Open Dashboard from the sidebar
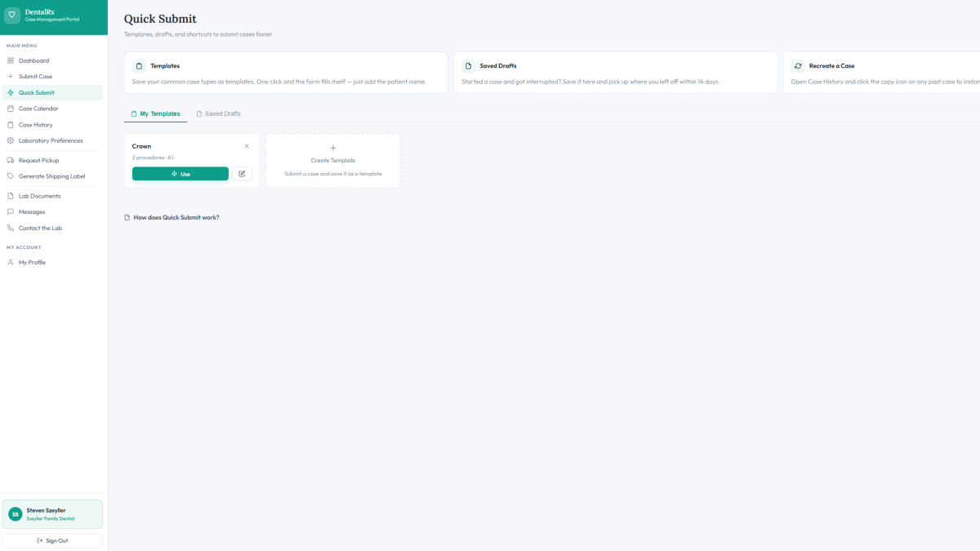Viewport: 980px width, 551px height. click(x=53, y=60)
